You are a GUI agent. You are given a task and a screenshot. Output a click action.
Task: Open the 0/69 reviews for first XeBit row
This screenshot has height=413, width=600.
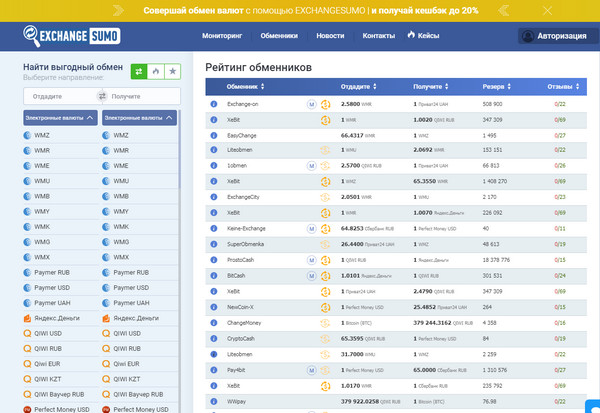(560, 119)
